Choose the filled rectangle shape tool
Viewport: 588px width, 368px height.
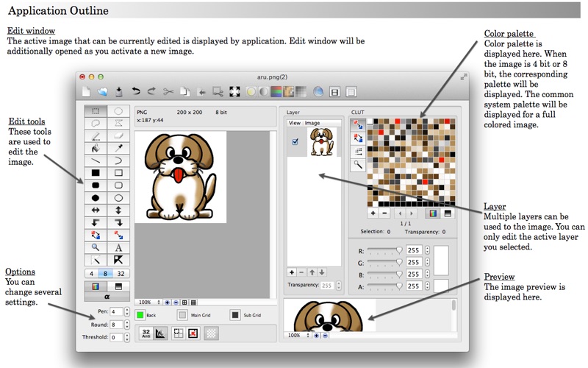(96, 173)
